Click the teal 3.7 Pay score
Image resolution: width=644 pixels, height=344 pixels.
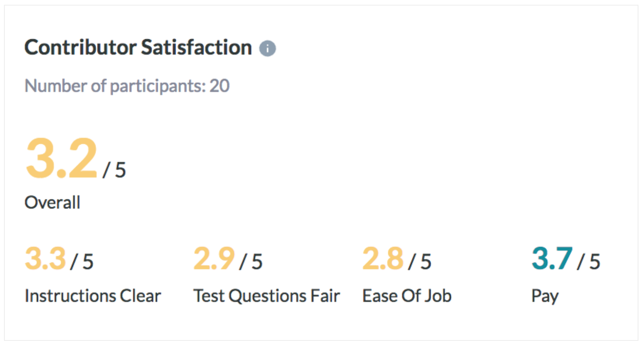coord(552,259)
